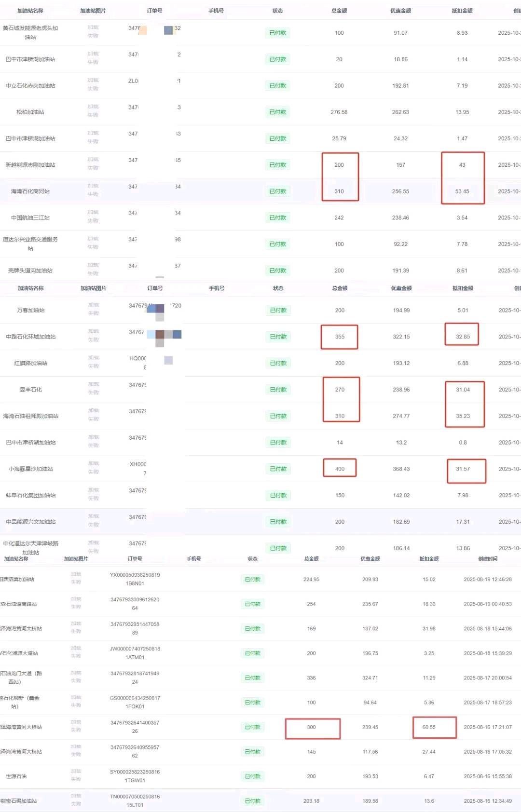Click highlighted deduction amount 60.55

pyautogui.click(x=429, y=727)
